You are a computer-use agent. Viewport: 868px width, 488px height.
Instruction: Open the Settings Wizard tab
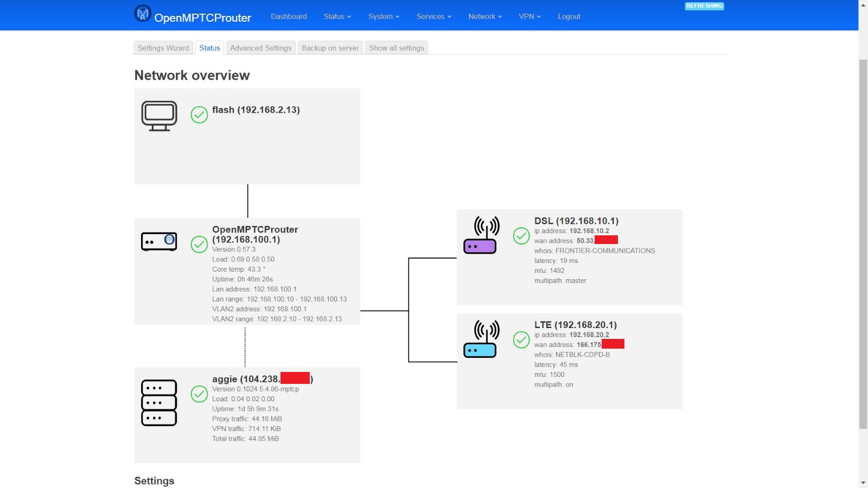(x=163, y=48)
